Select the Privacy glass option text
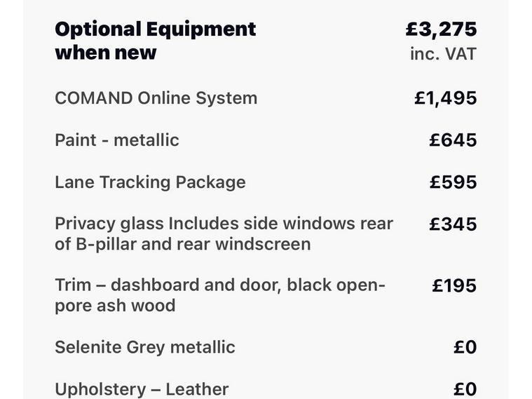 click(x=224, y=234)
